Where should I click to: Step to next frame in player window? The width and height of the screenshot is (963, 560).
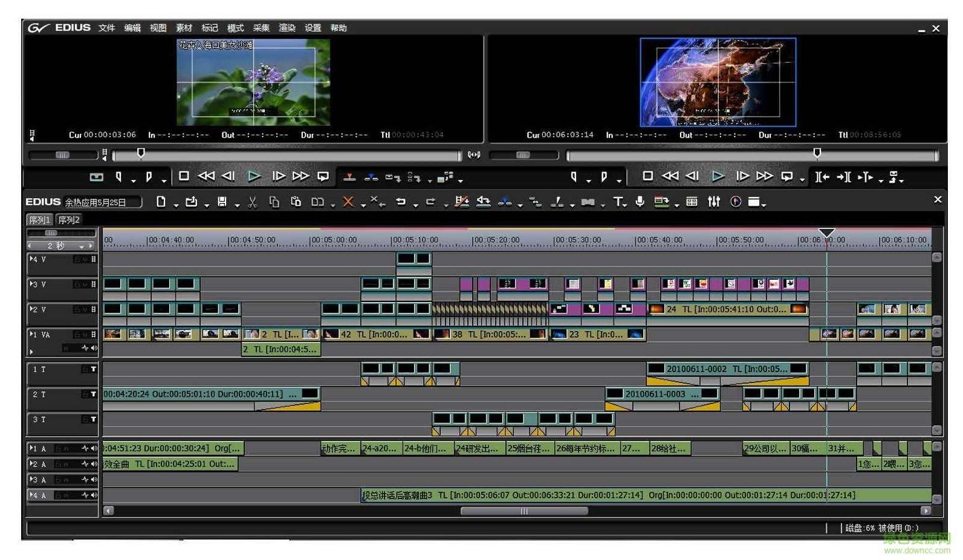click(x=278, y=176)
